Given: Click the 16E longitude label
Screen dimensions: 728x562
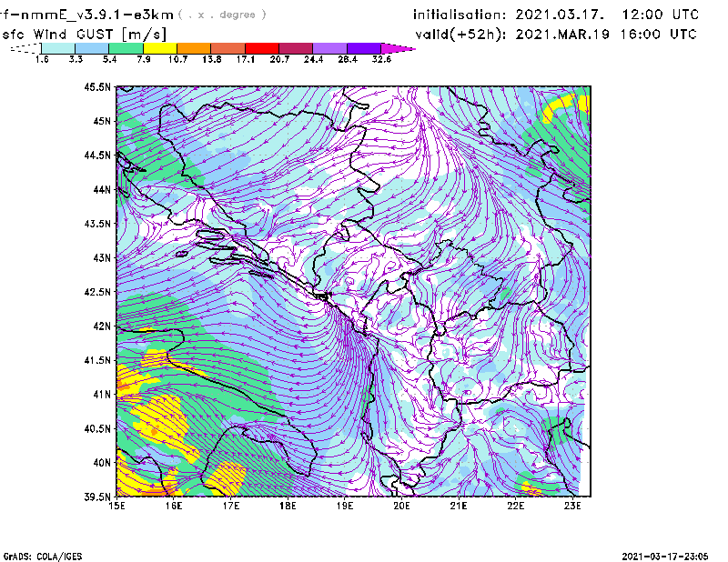Looking at the screenshot, I should [174, 506].
